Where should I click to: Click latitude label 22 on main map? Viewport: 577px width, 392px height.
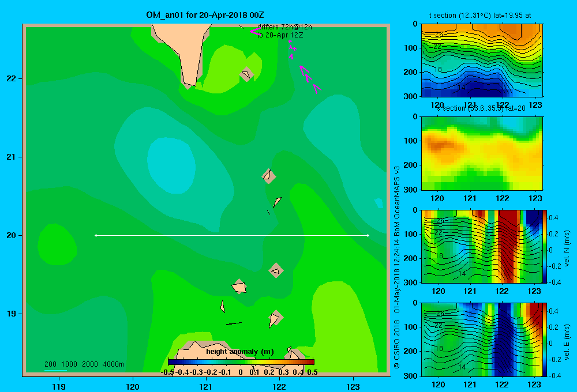pos(12,78)
